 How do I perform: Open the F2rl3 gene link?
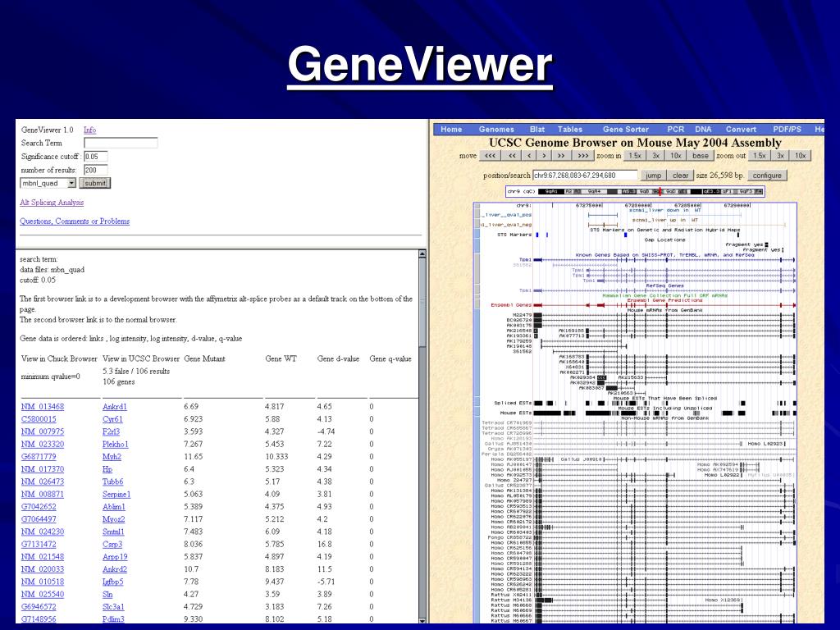click(x=111, y=431)
